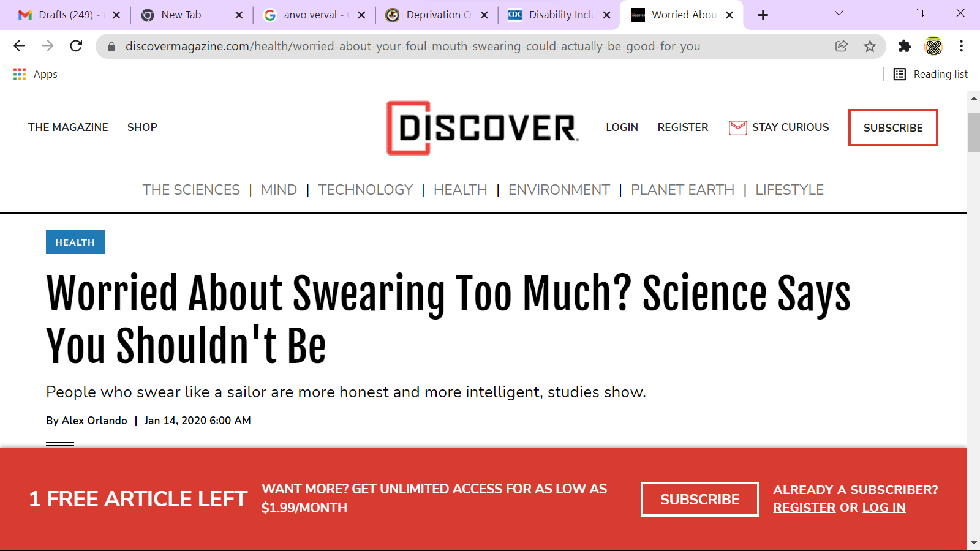The height and width of the screenshot is (551, 980).
Task: Reload the page with the refresh icon
Action: pos(76,46)
